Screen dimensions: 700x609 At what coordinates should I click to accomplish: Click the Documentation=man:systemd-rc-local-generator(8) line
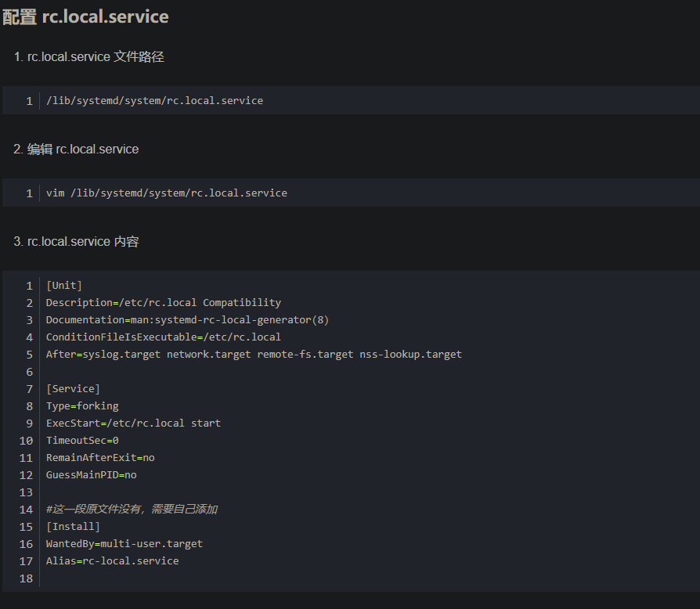tap(187, 320)
